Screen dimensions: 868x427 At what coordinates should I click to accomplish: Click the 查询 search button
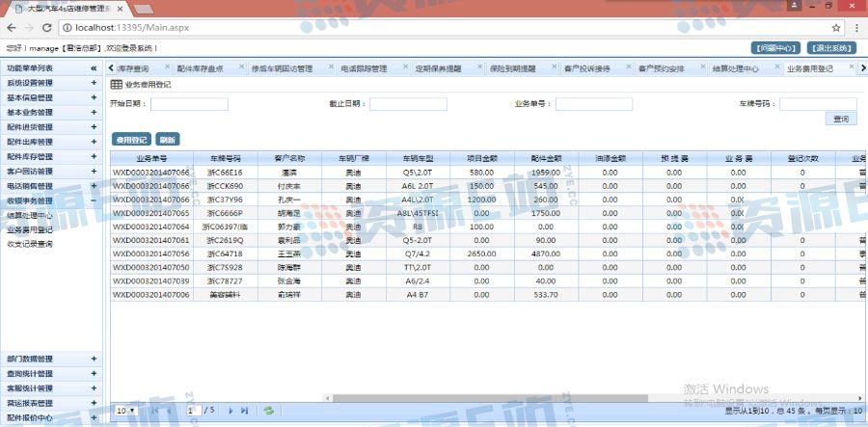click(841, 119)
